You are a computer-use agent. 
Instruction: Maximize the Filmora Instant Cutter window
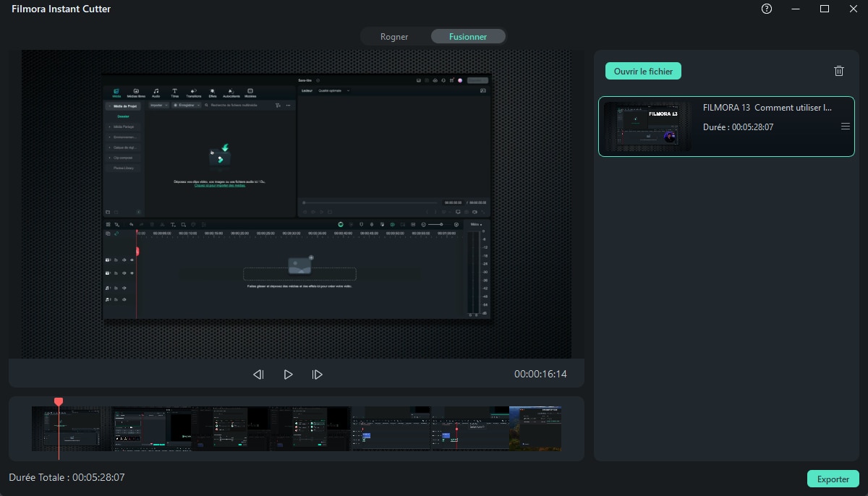pyautogui.click(x=825, y=9)
